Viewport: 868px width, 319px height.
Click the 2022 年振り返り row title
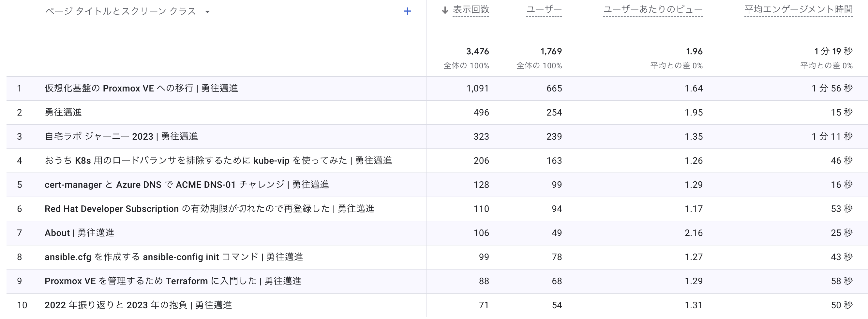pyautogui.click(x=138, y=305)
